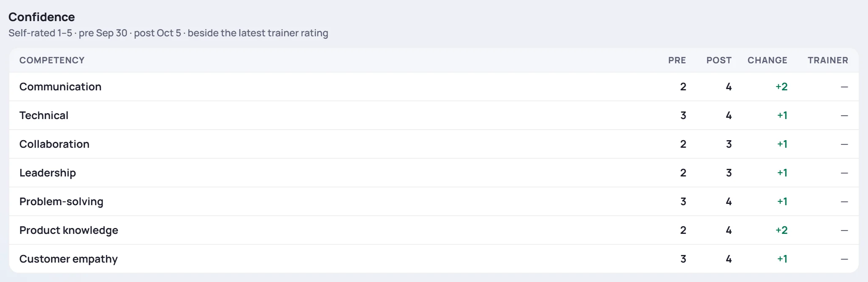Click the Customer empathy row label
The height and width of the screenshot is (282, 868).
[x=68, y=259]
